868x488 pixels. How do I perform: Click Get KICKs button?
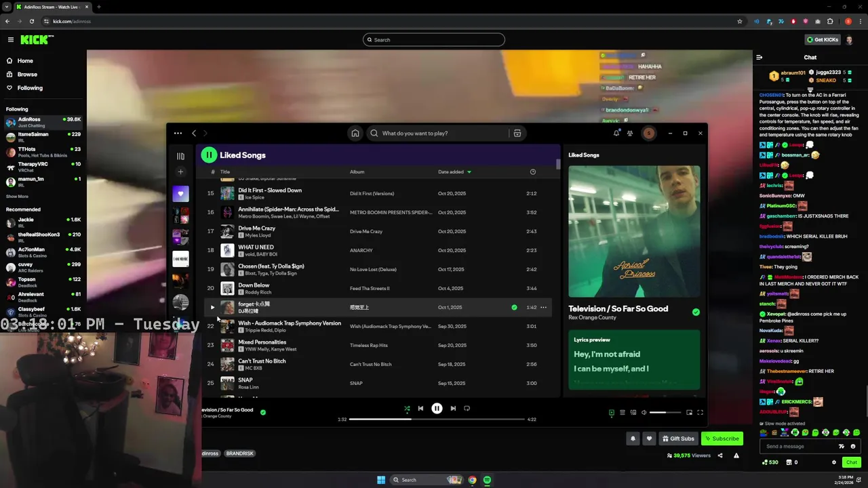pos(823,40)
